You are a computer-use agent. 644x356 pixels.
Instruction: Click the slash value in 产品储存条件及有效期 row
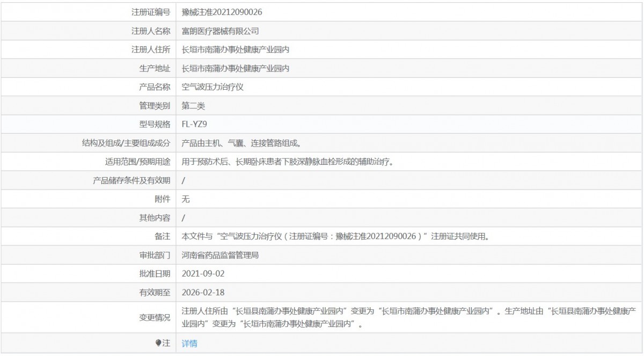[184, 180]
